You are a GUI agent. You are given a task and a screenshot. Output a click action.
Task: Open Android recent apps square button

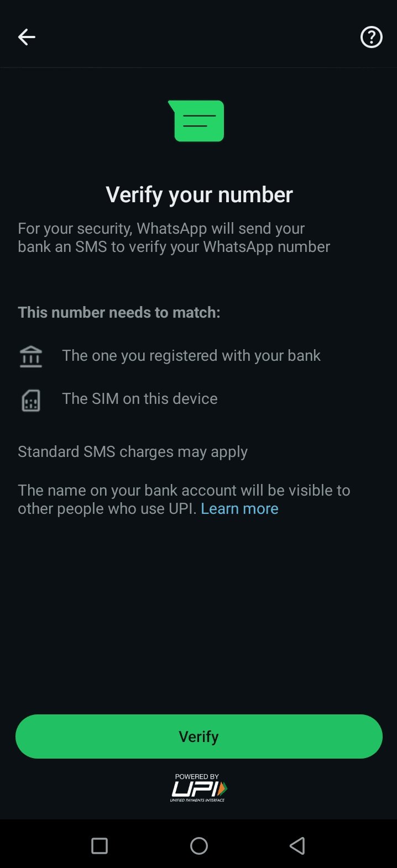100,845
